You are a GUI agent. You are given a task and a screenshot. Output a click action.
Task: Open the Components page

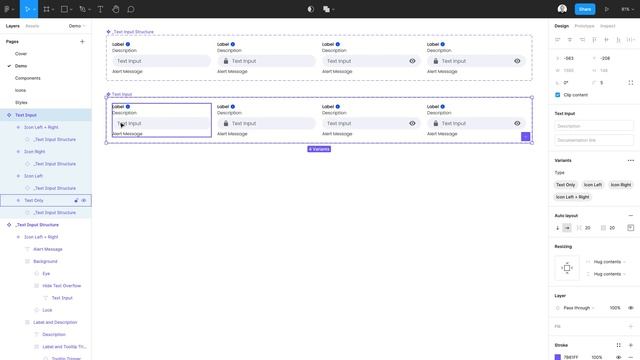pyautogui.click(x=28, y=78)
